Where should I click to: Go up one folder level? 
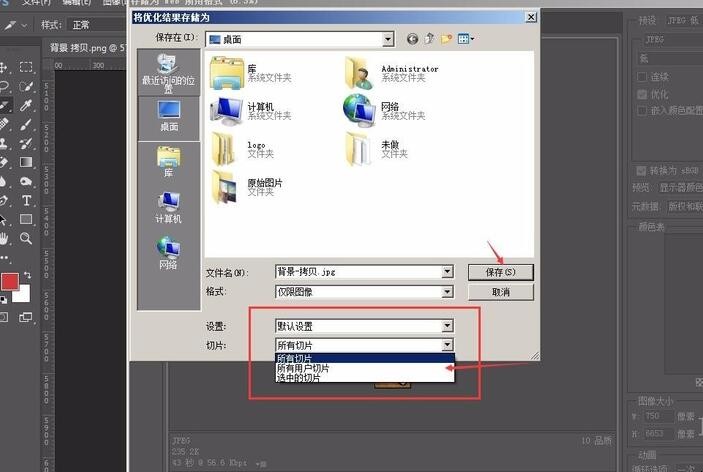click(430, 39)
